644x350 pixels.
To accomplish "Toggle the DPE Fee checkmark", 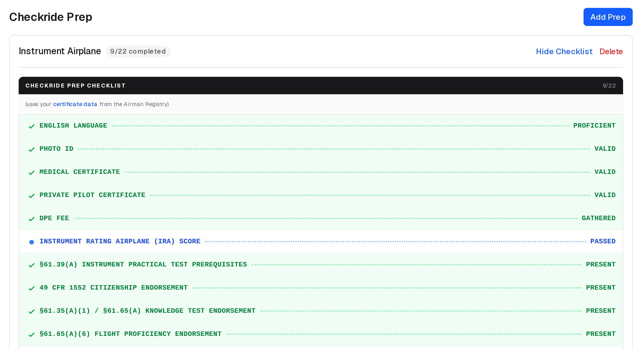I will tap(32, 219).
